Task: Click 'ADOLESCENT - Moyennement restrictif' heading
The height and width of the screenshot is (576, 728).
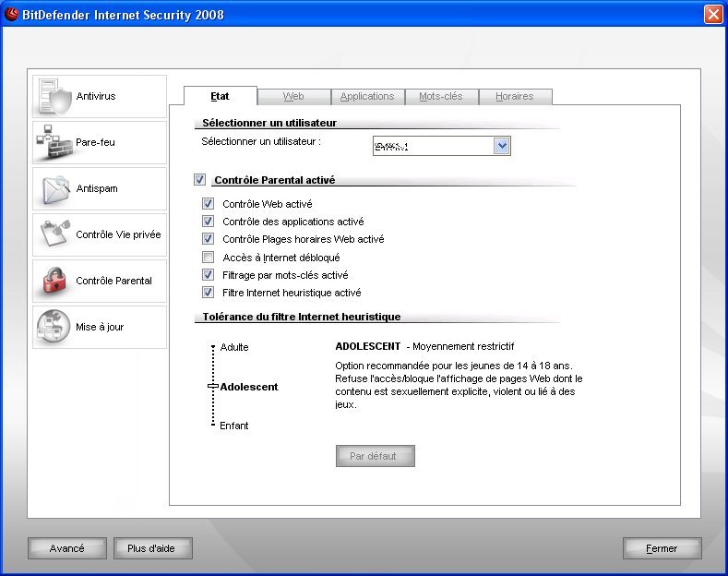Action: (424, 346)
